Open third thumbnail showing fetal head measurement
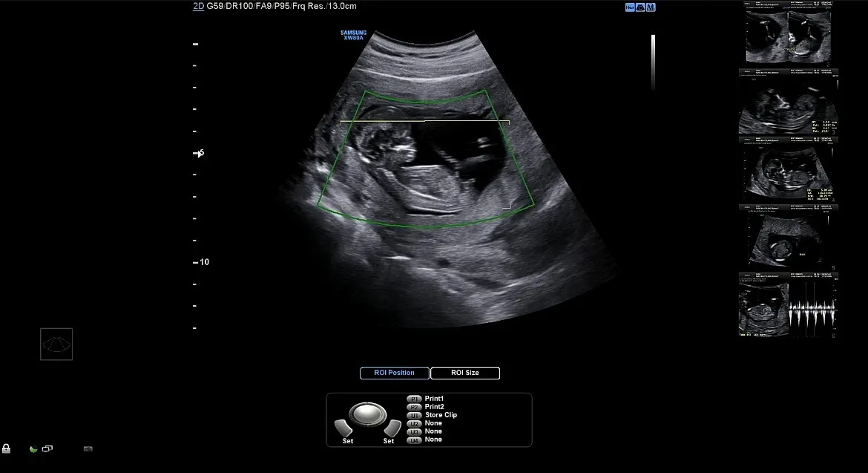868x473 pixels. click(x=789, y=170)
